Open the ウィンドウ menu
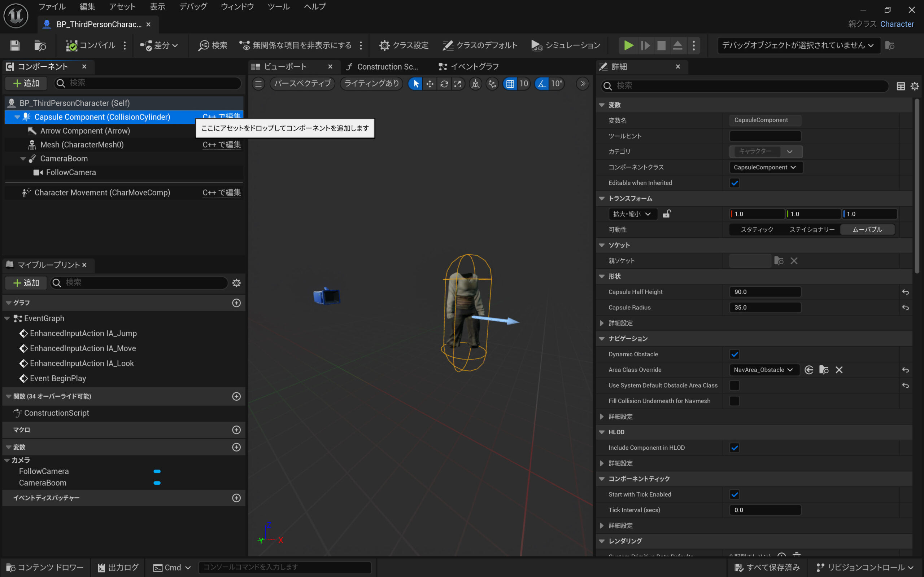The height and width of the screenshot is (577, 924). [x=237, y=6]
